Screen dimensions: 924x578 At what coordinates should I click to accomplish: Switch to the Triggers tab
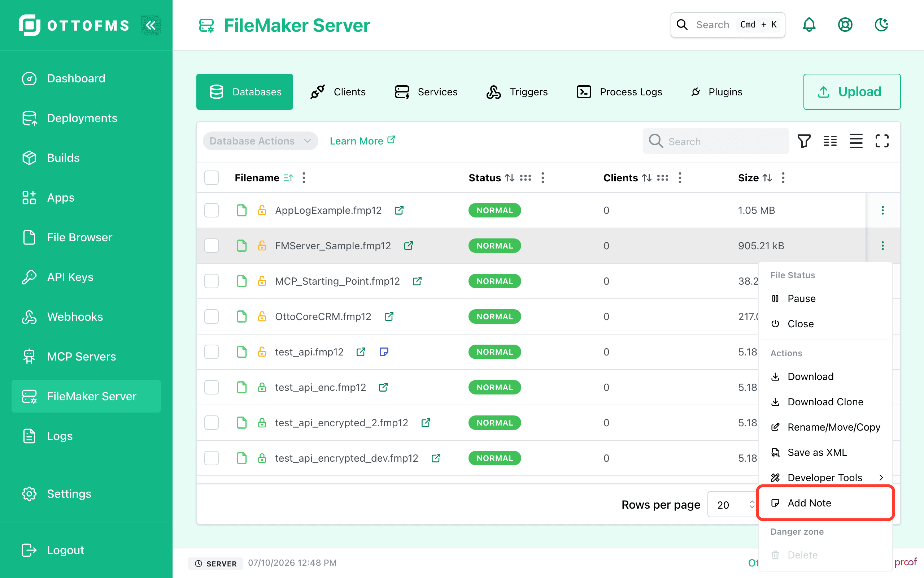pos(517,92)
